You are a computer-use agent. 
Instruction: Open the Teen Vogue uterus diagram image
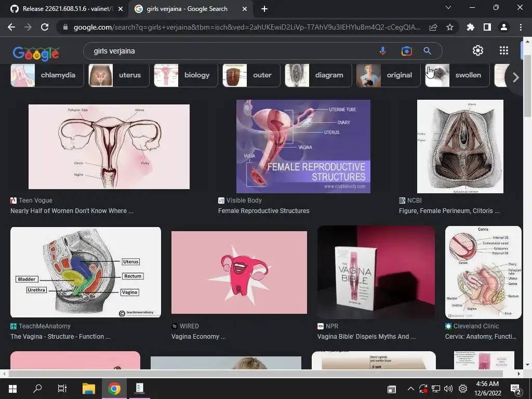pos(109,147)
